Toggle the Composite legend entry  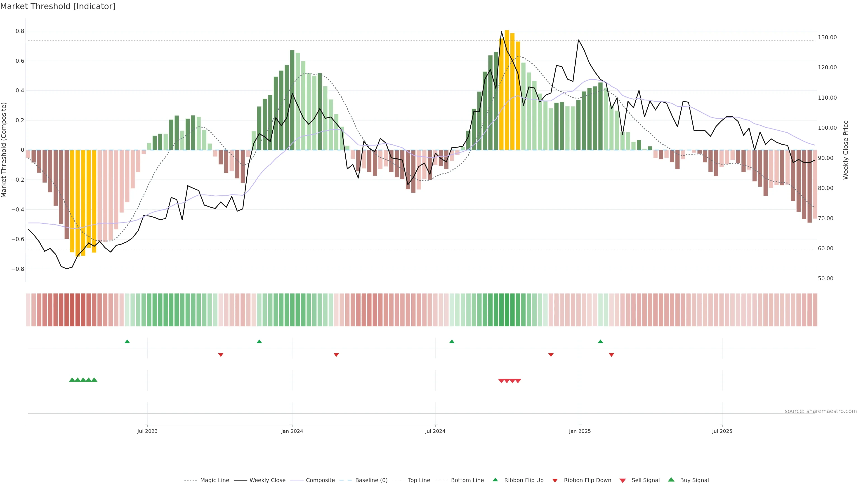(x=320, y=480)
